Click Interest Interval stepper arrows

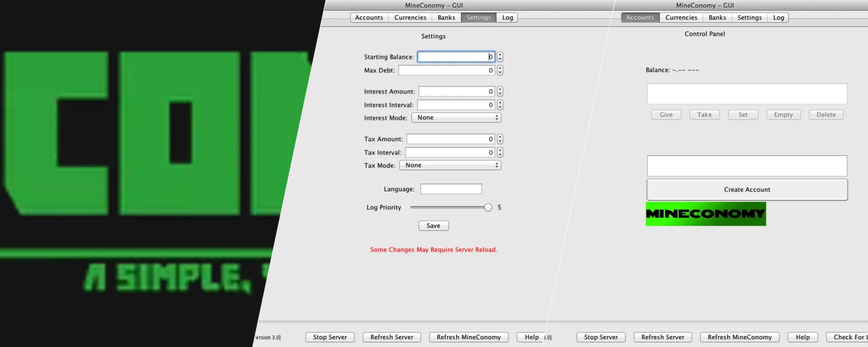pyautogui.click(x=500, y=105)
